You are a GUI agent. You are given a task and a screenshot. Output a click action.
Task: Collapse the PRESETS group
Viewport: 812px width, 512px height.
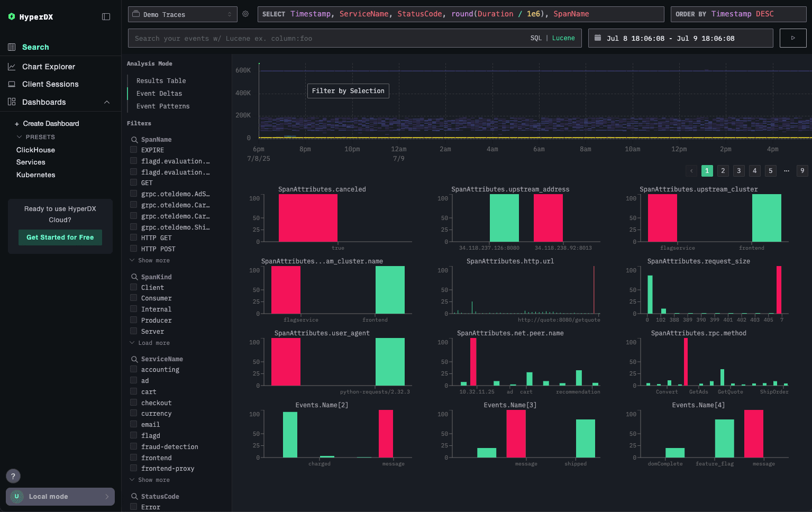[x=36, y=137]
